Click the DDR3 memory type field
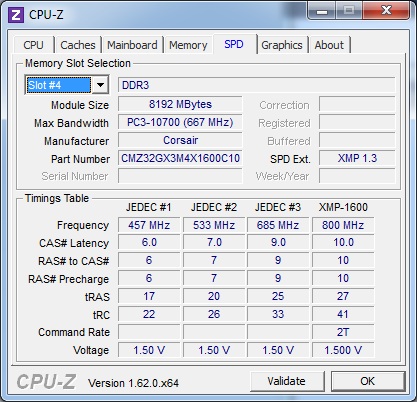 (x=257, y=85)
